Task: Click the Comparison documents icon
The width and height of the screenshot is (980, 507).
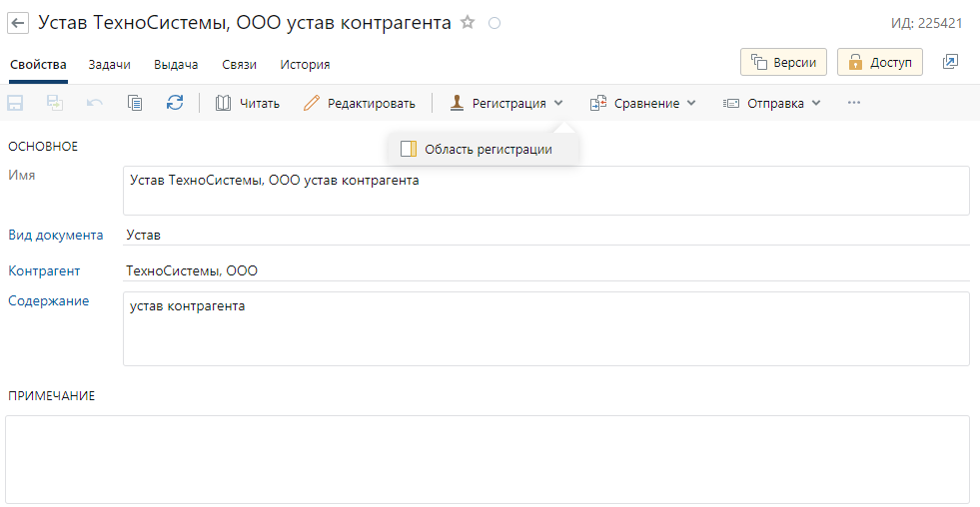Action: point(598,103)
